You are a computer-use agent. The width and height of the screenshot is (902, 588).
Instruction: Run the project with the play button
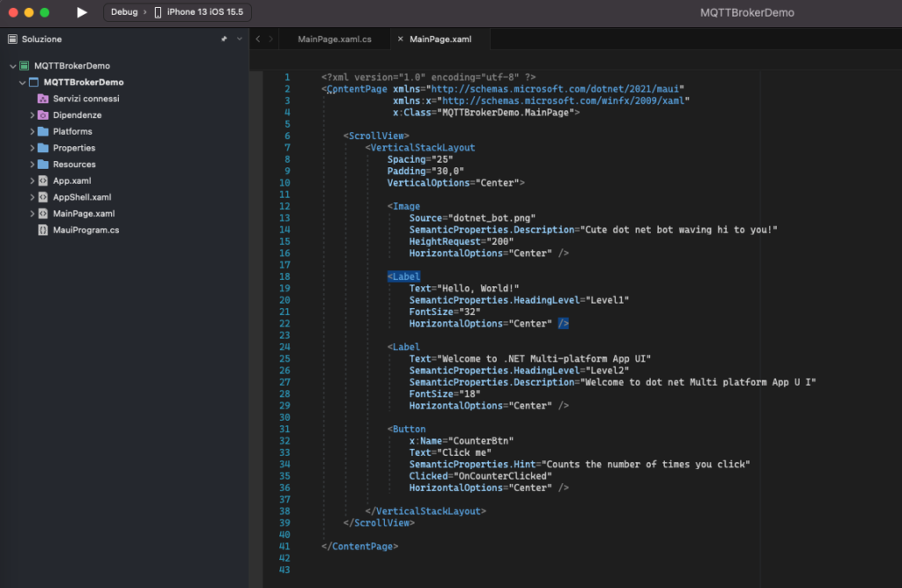pos(82,12)
